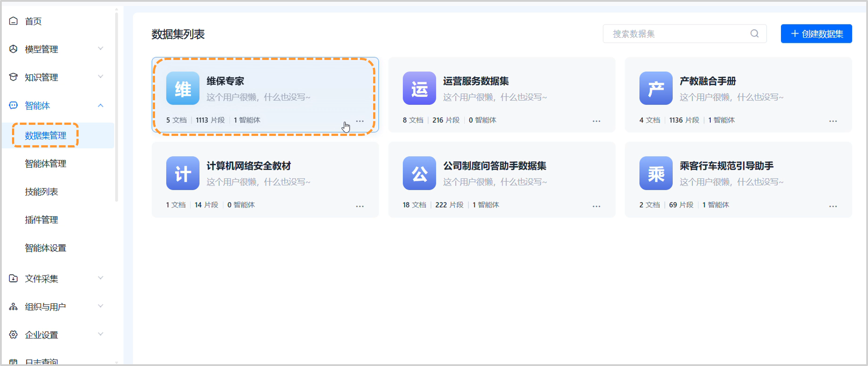This screenshot has height=366, width=868.
Task: Click the 14 片段 count on 计算机网络安全教材
Action: tap(207, 205)
